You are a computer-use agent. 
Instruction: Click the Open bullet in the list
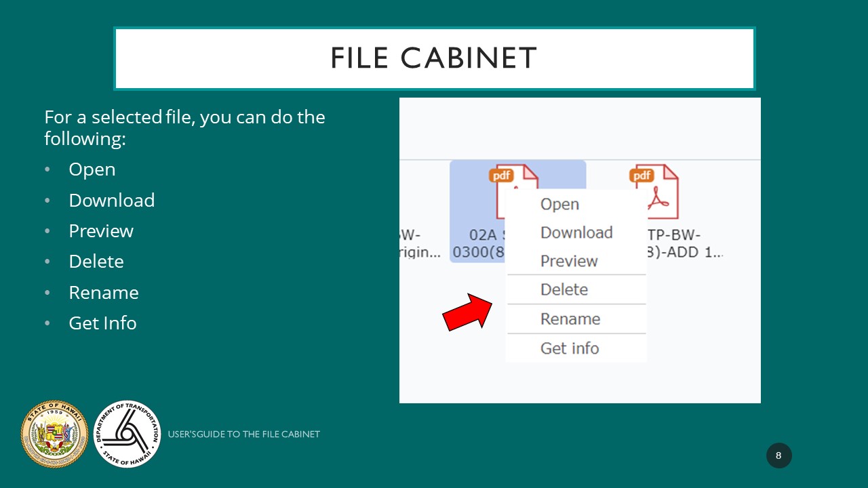tap(92, 169)
